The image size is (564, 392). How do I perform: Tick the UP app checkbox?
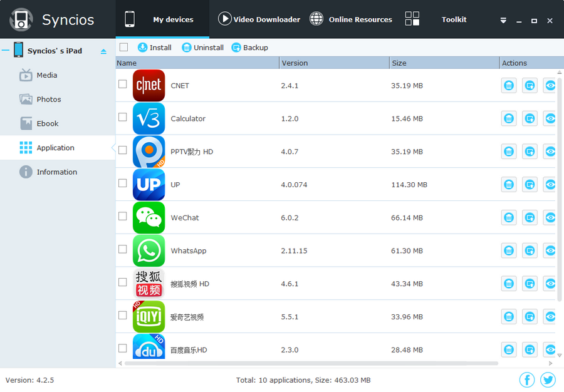(x=123, y=183)
